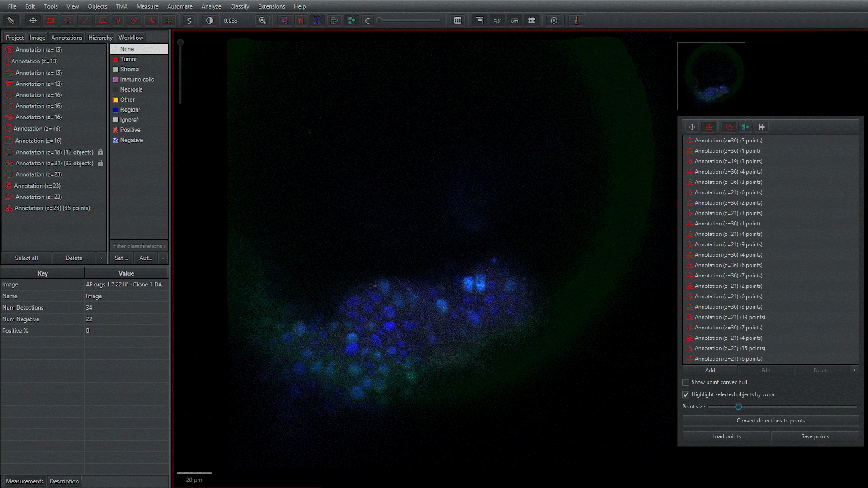Uncheck Highlight selected objects by color

[x=686, y=394]
